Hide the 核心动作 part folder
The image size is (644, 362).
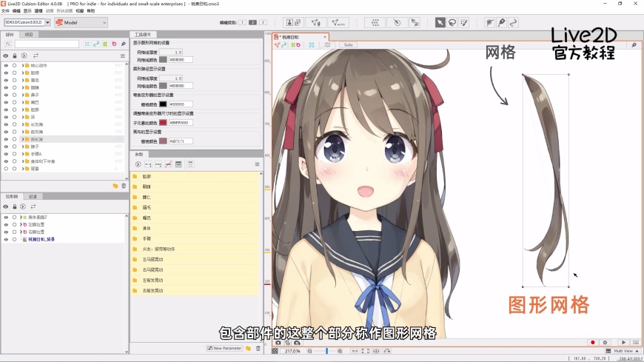[6, 65]
